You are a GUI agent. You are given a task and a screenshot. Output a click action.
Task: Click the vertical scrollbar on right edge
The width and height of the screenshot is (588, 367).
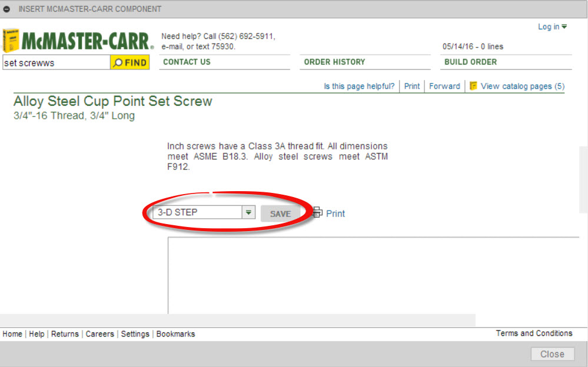coord(583,180)
